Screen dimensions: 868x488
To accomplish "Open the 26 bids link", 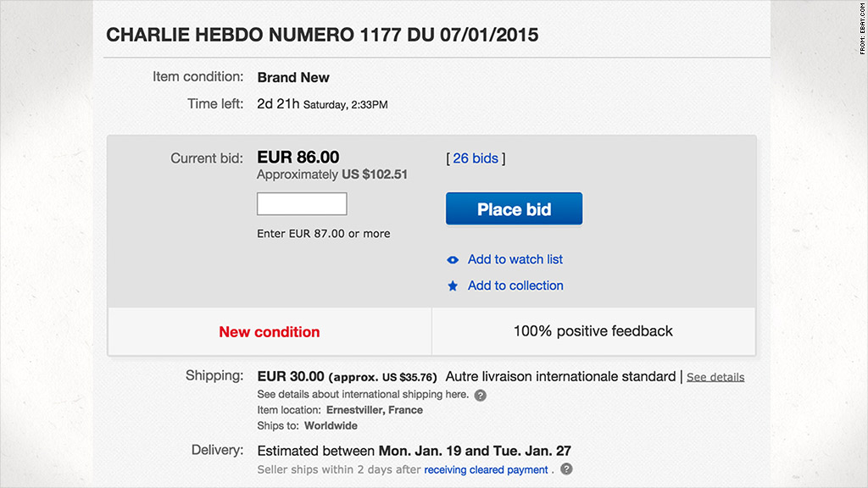I will coord(476,158).
